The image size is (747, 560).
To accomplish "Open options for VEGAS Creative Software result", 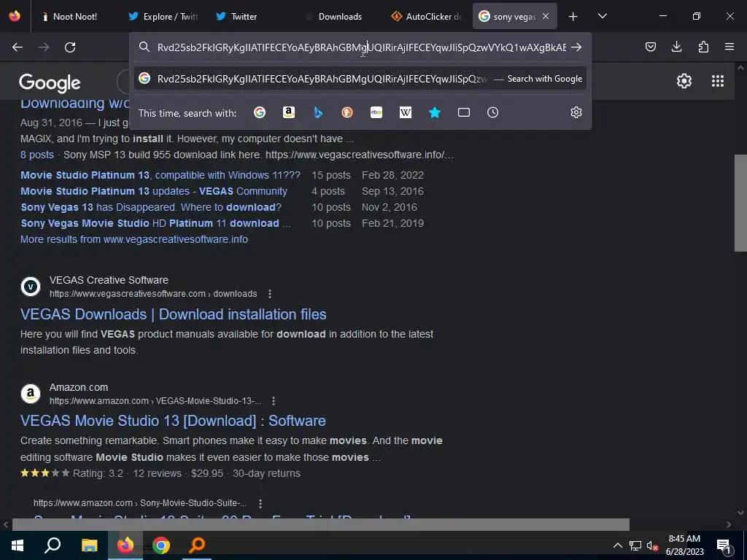I will pyautogui.click(x=270, y=294).
